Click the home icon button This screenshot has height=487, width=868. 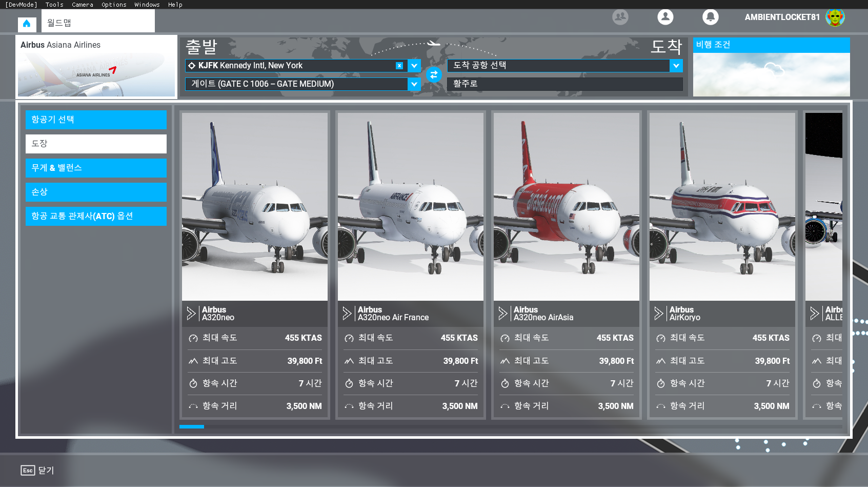(27, 24)
